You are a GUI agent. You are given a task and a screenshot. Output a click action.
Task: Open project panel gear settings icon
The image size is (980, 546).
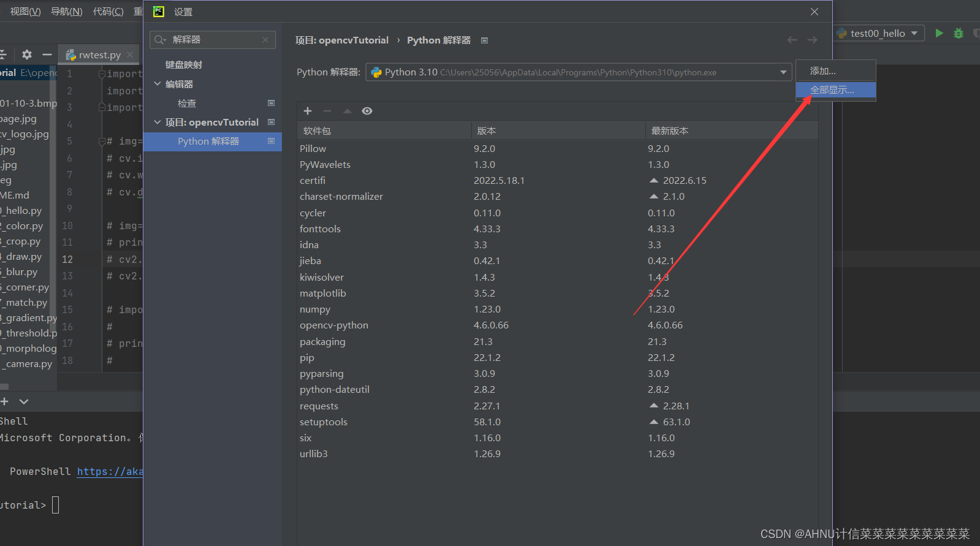click(27, 55)
